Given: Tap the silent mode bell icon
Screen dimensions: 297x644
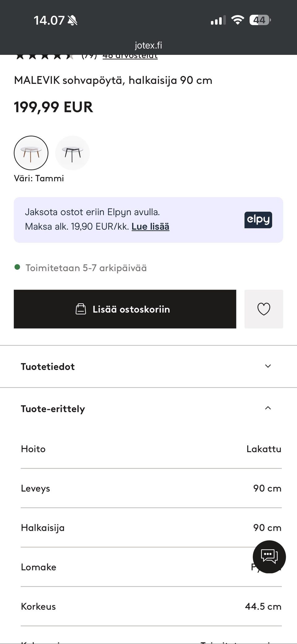Looking at the screenshot, I should (x=72, y=21).
